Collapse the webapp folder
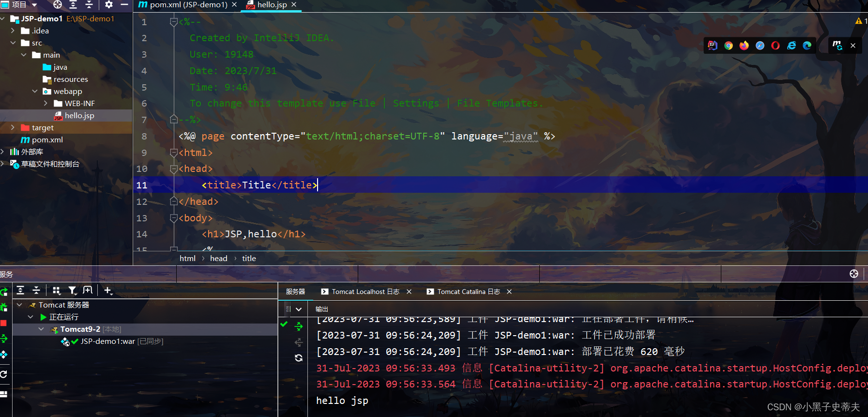This screenshot has height=417, width=868. (35, 91)
